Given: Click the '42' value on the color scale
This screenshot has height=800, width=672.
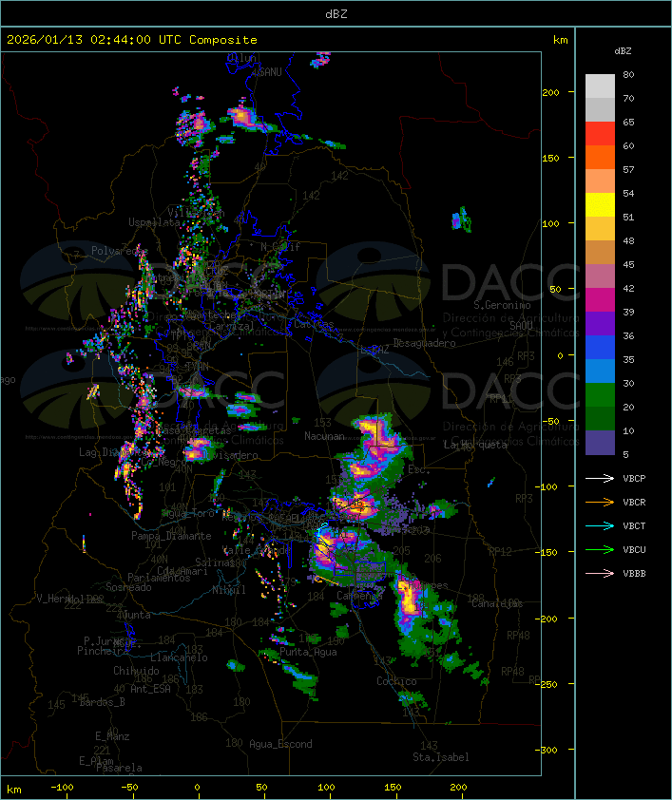Looking at the screenshot, I should 628,288.
